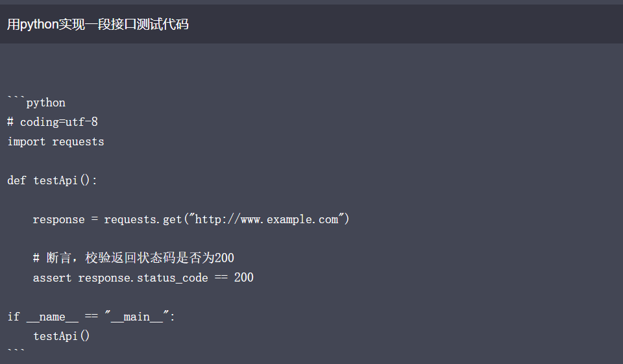The height and width of the screenshot is (364, 623).
Task: Click the if __name__ line
Action: 91,317
